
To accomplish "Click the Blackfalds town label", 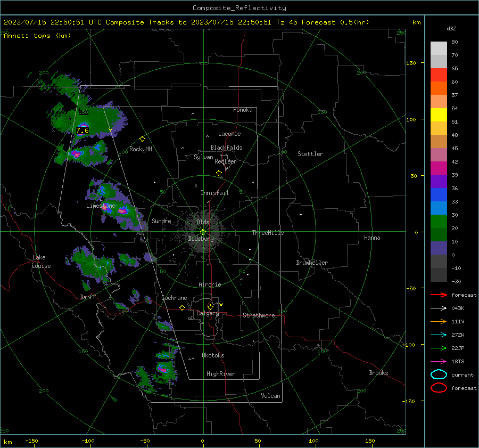I will pos(226,148).
